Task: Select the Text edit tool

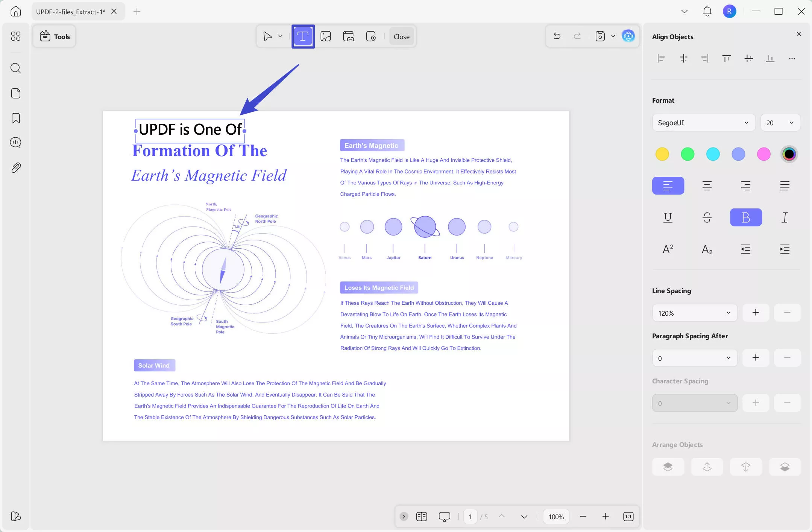Action: click(303, 36)
